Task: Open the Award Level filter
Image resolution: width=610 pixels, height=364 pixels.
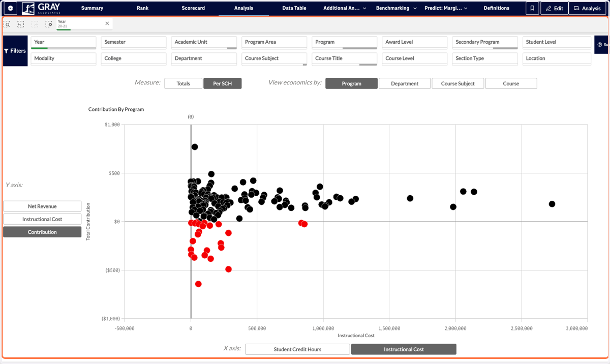Action: point(415,43)
